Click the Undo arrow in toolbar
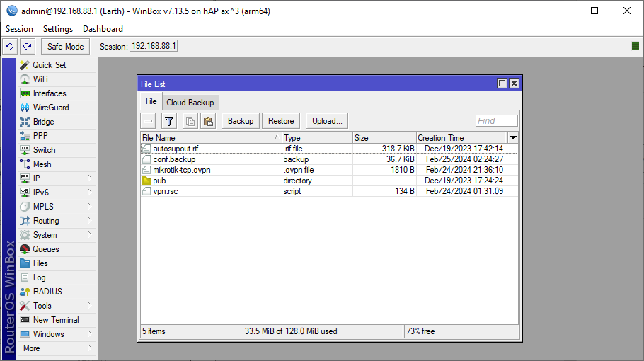Image resolution: width=644 pixels, height=361 pixels. tap(10, 47)
